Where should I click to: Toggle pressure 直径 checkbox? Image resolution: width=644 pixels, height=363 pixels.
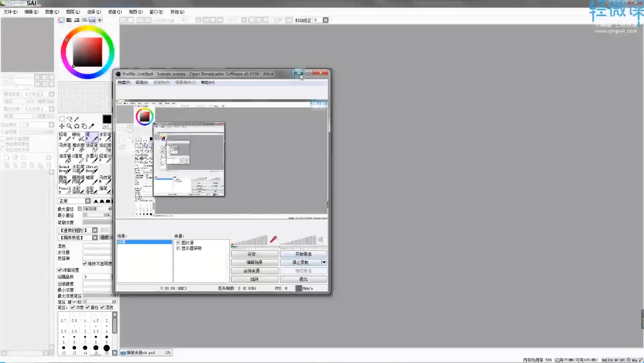pyautogui.click(x=88, y=307)
